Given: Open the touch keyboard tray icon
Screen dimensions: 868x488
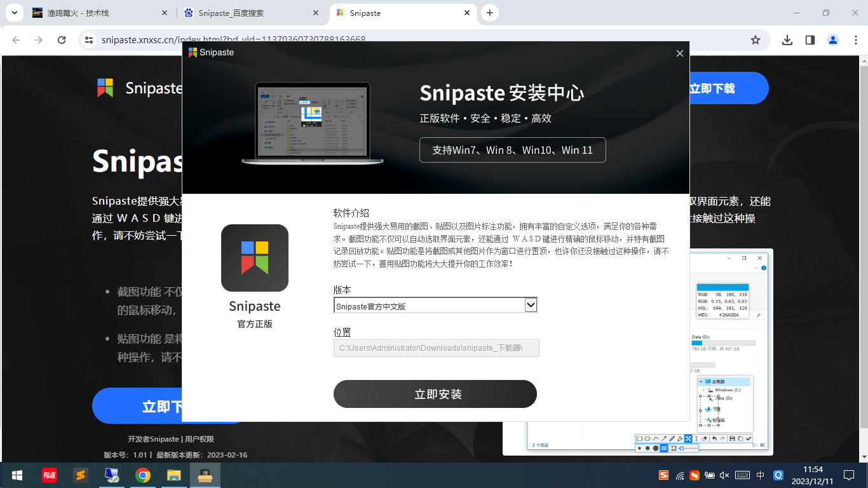Looking at the screenshot, I should (x=742, y=475).
